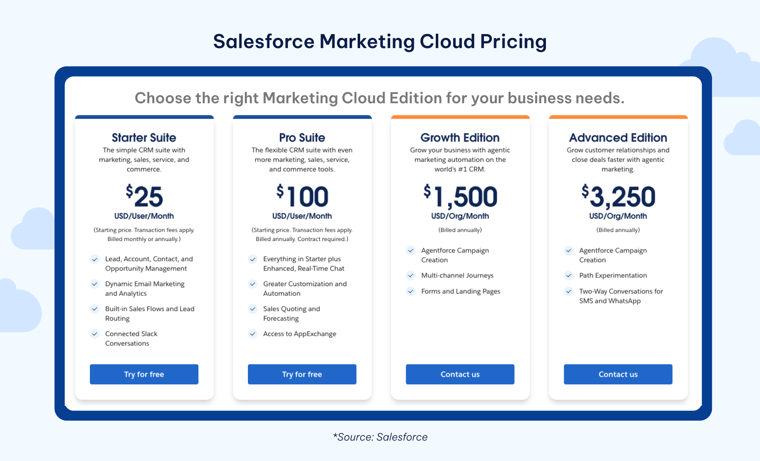Click the $25 price
760x461 pixels.
coord(144,196)
